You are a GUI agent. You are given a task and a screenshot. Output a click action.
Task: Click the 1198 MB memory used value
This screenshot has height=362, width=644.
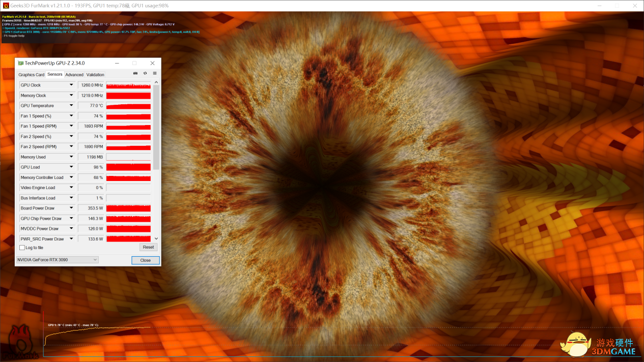click(x=91, y=157)
